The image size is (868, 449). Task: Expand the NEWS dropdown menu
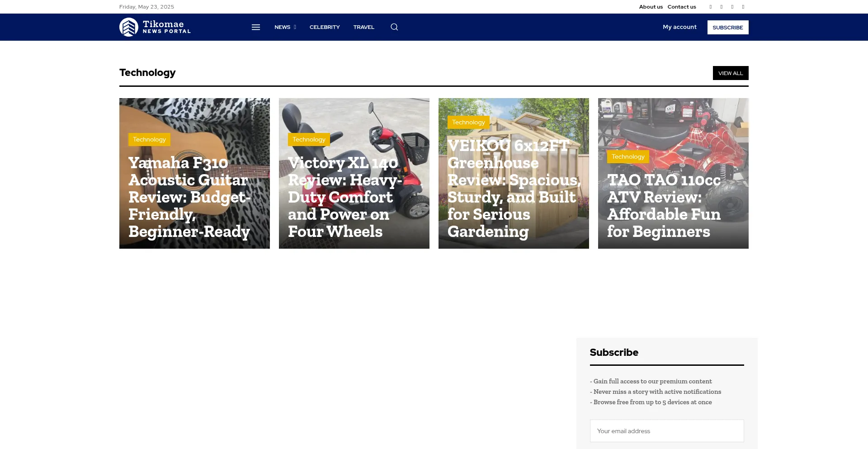click(285, 27)
